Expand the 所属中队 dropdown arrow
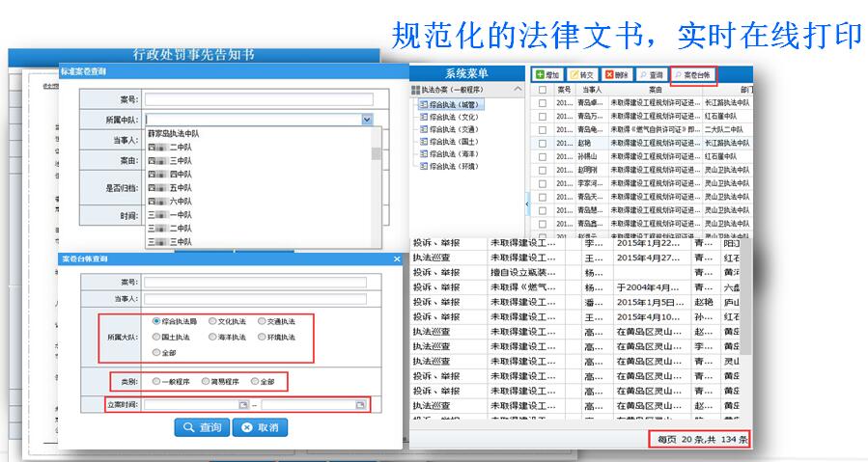Viewport: 868px width, 462px height. pos(367,120)
